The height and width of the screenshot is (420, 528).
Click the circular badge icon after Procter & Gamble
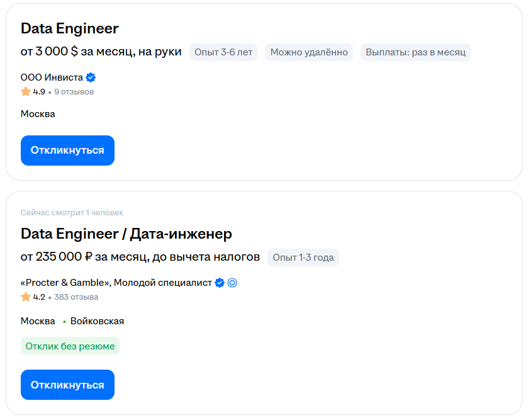coord(232,283)
